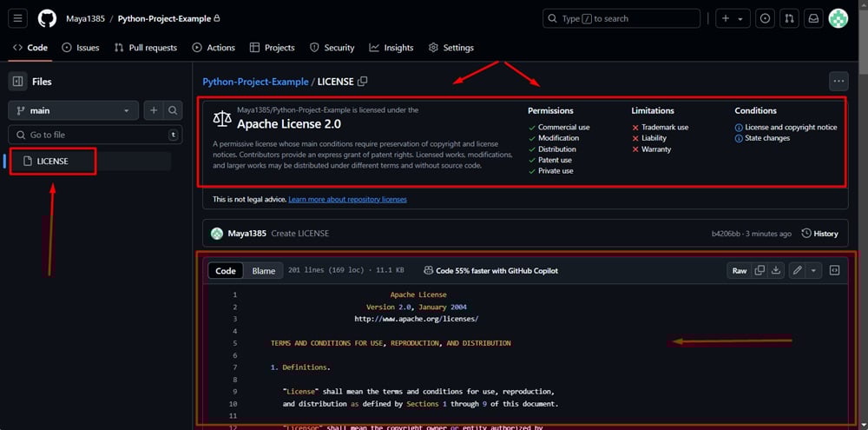This screenshot has height=430, width=868.
Task: Open Python-Project-Example breadcrumb link
Action: [x=255, y=82]
